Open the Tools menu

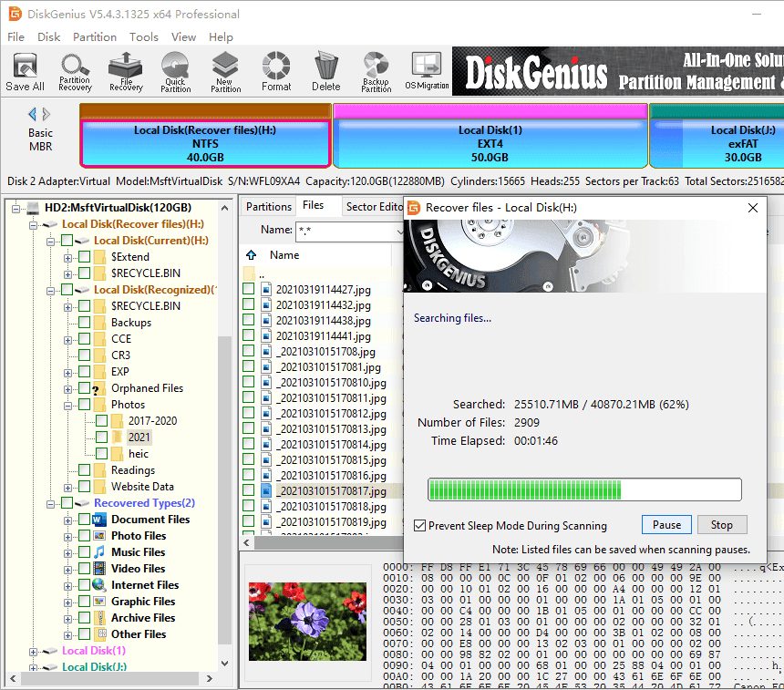point(142,37)
